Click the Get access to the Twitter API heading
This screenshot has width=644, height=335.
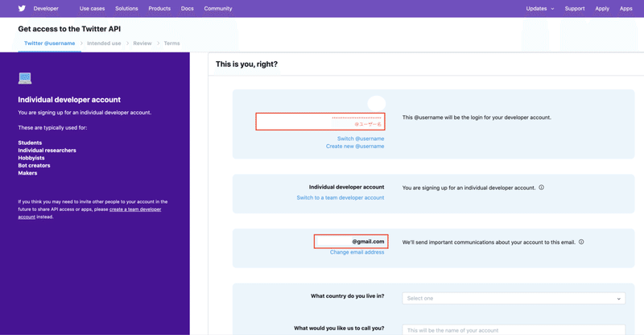pos(69,29)
